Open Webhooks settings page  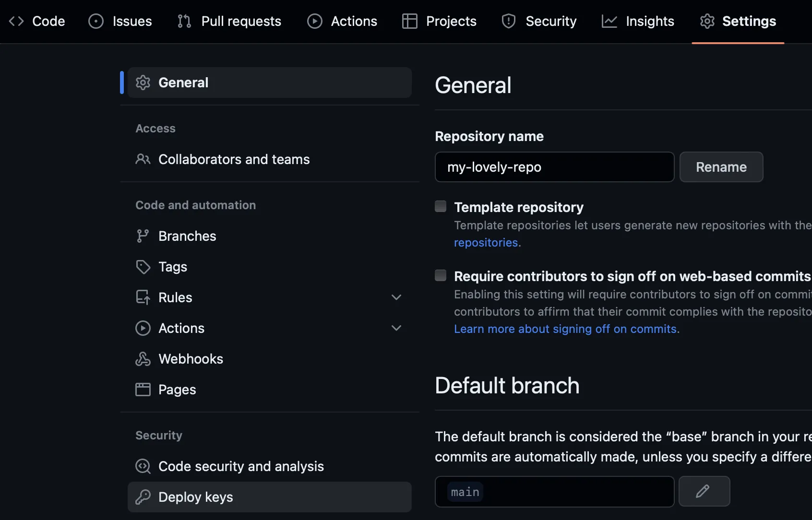(x=270, y=359)
